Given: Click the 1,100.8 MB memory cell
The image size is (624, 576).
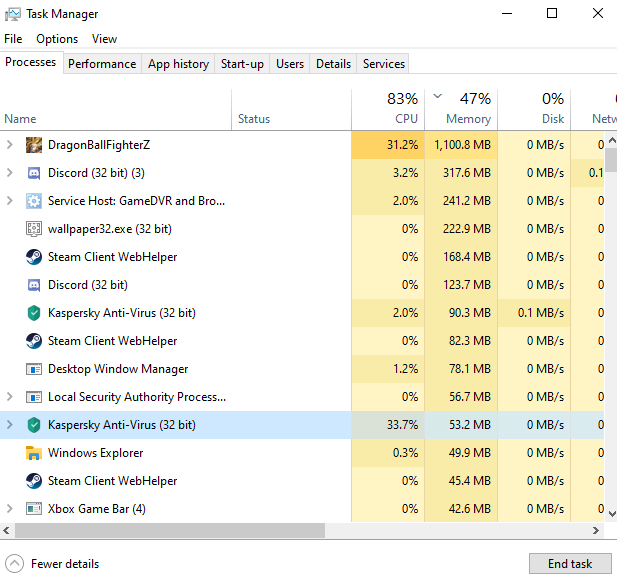Looking at the screenshot, I should [x=461, y=145].
